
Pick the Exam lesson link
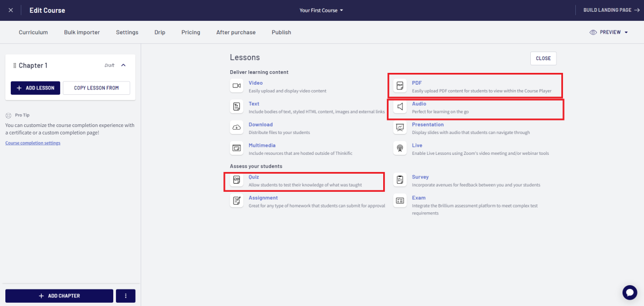(419, 198)
